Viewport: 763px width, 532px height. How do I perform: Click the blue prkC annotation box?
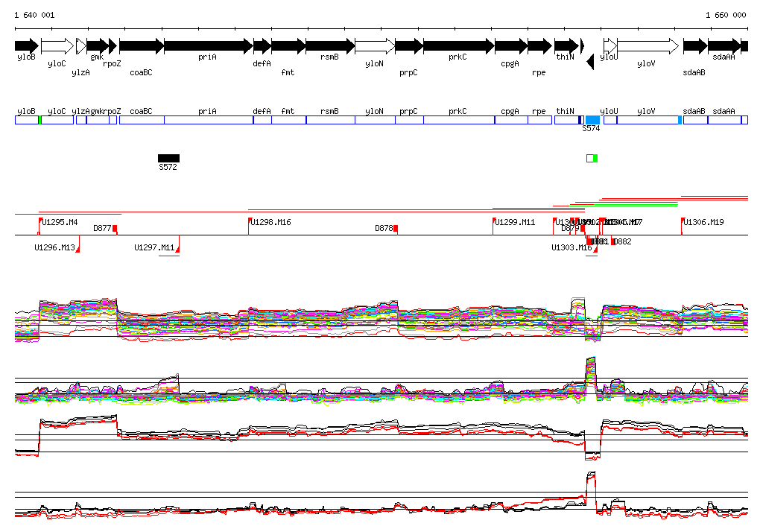click(x=459, y=120)
